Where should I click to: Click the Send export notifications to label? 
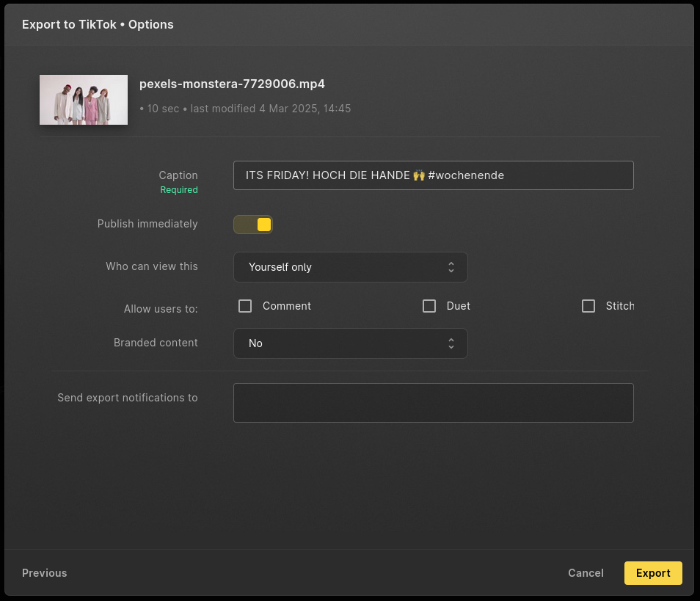[x=128, y=398]
